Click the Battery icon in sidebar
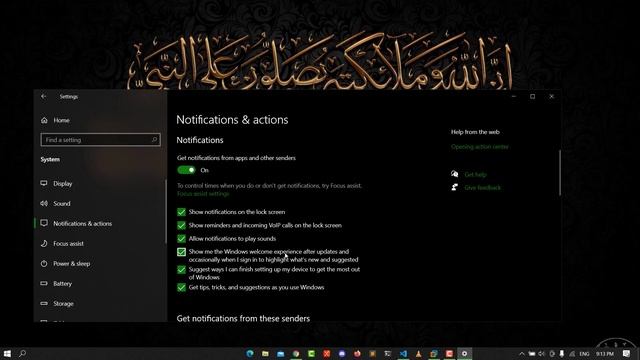Image resolution: width=640 pixels, height=360 pixels. click(44, 283)
